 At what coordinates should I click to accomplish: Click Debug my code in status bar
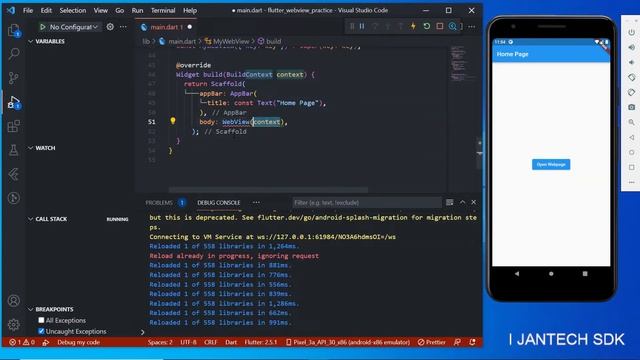pos(78,342)
